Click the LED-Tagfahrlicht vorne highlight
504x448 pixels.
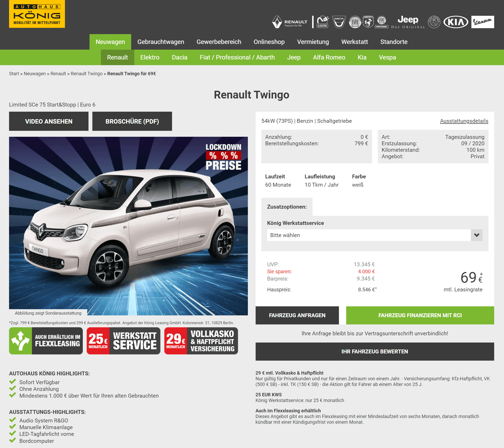coord(47,434)
